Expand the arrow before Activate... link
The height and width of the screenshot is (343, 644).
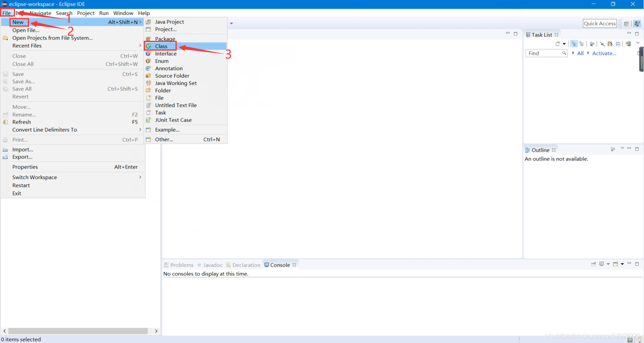[588, 53]
